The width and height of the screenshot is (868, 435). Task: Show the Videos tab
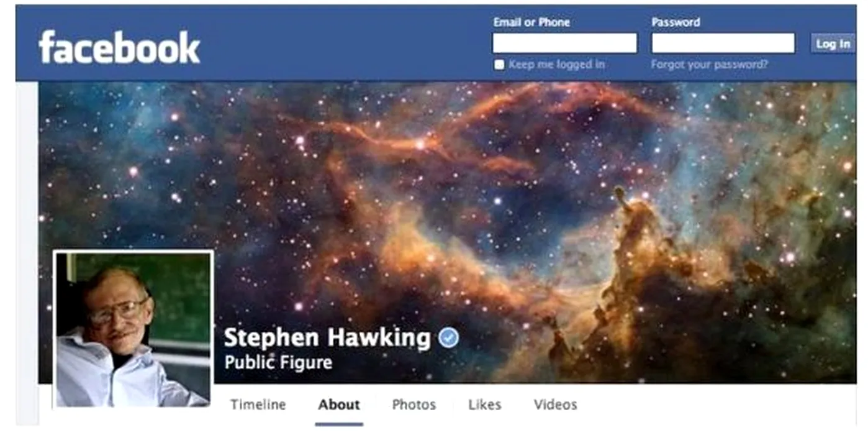pos(556,405)
